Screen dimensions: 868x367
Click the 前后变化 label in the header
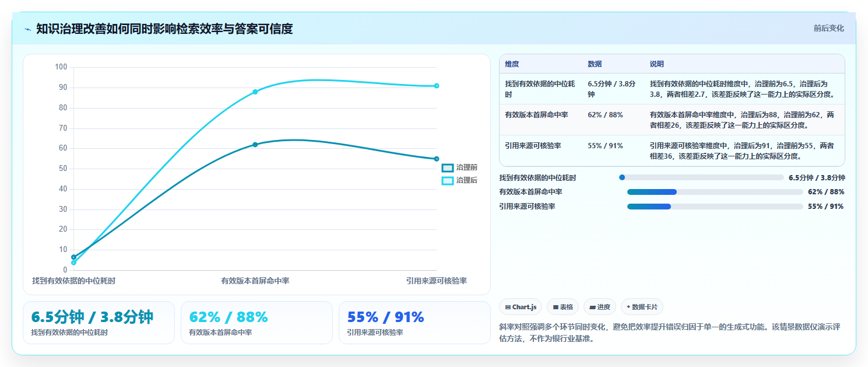pyautogui.click(x=828, y=28)
